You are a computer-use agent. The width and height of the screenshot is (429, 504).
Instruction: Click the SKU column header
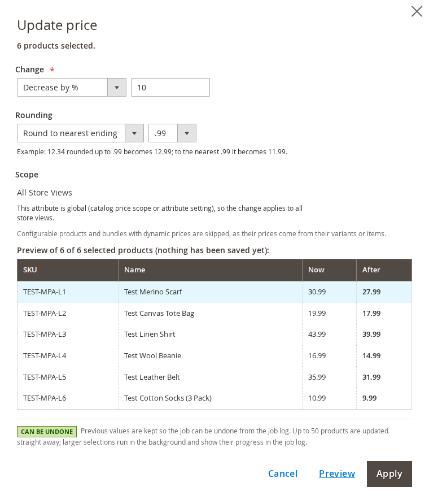(68, 270)
